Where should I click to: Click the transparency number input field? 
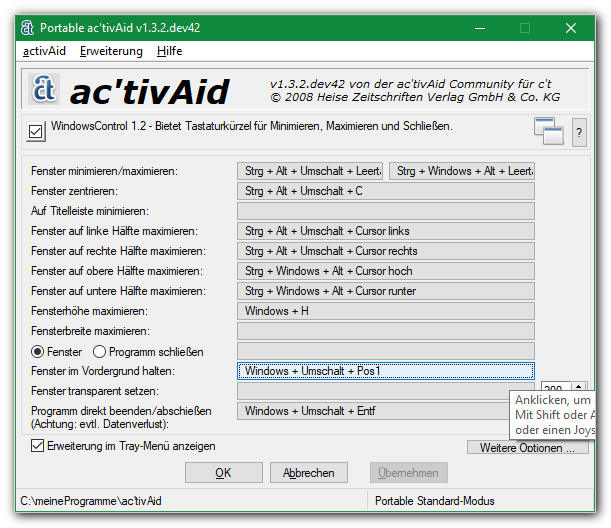point(556,387)
